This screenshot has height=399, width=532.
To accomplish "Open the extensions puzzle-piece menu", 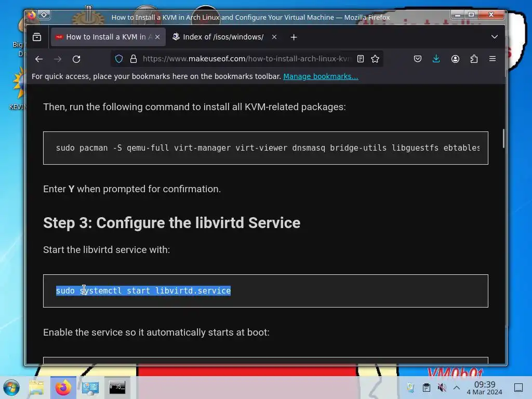I will pos(474,59).
